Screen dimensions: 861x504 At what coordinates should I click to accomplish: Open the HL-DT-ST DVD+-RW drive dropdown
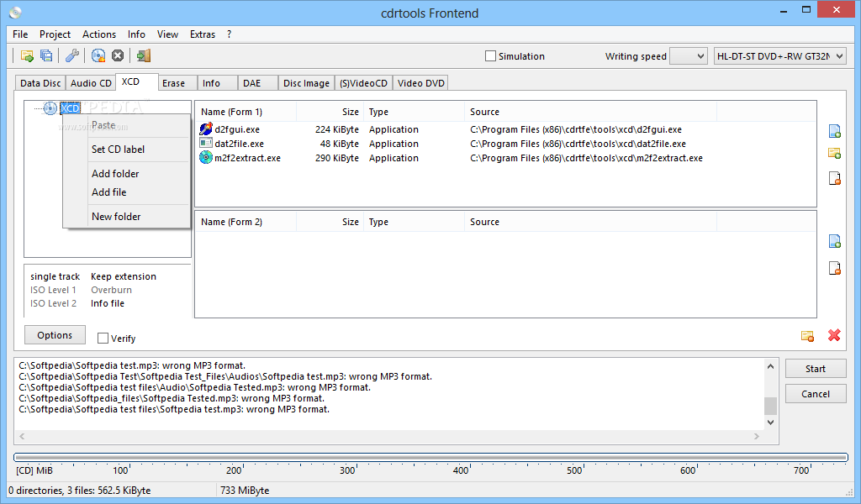pos(779,56)
